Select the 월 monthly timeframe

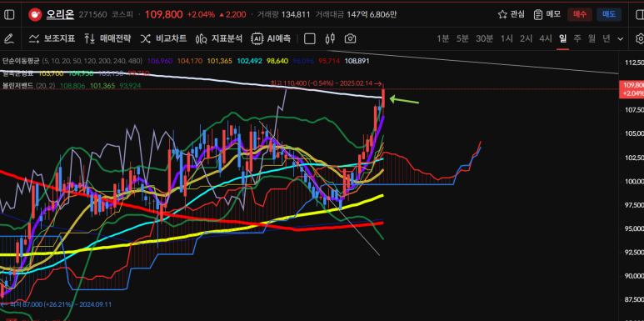click(592, 39)
